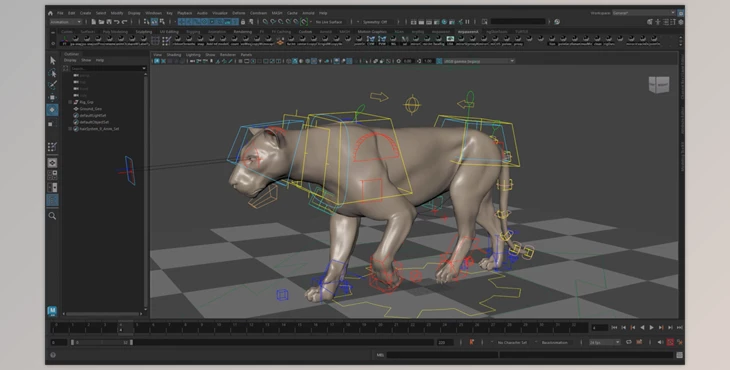Click the Maya home icon

[50, 13]
